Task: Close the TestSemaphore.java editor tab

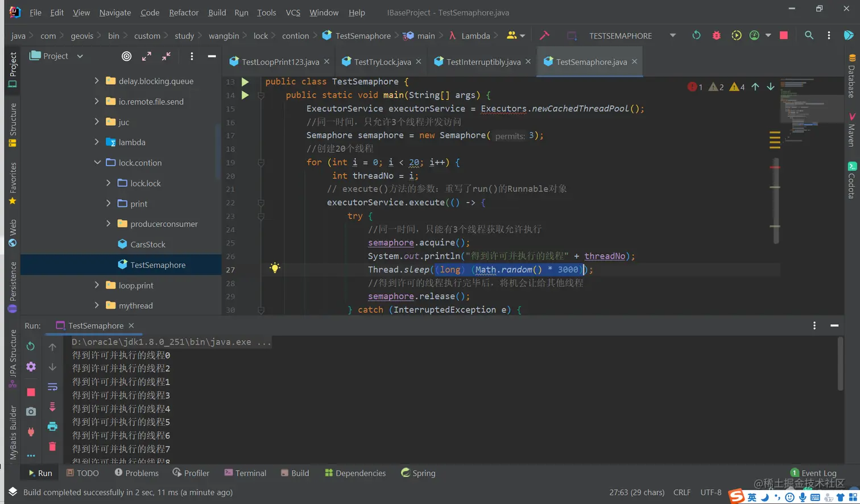Action: 634,61
